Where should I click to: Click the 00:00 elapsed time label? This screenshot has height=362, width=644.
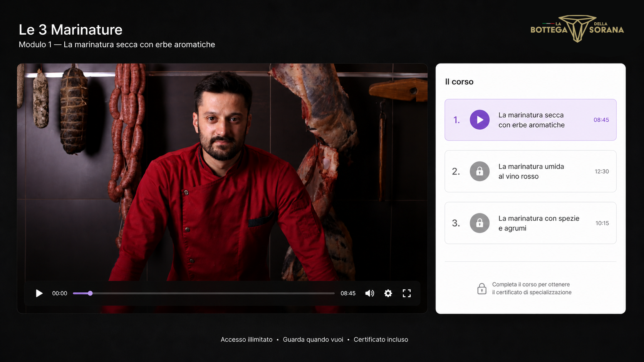[x=60, y=293]
